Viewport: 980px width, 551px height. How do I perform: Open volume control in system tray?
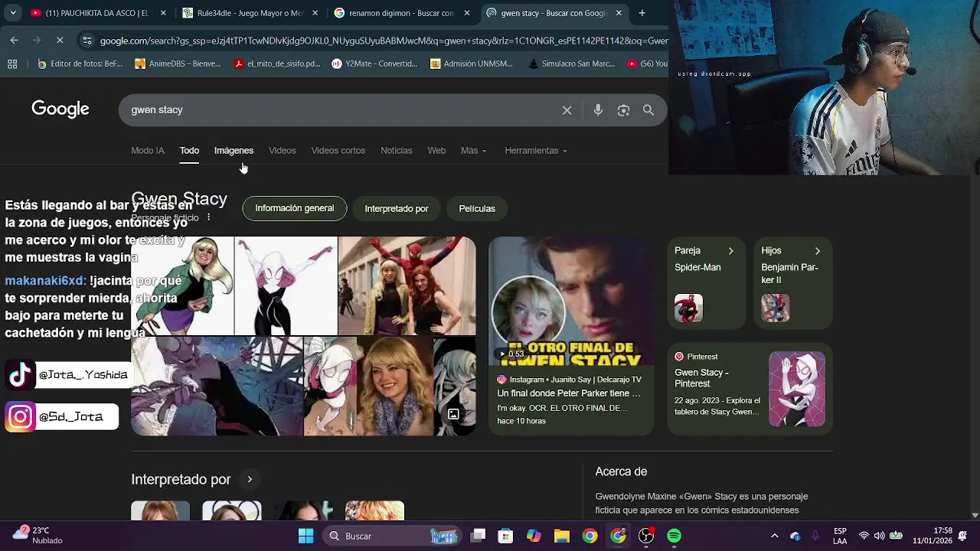coord(879,536)
